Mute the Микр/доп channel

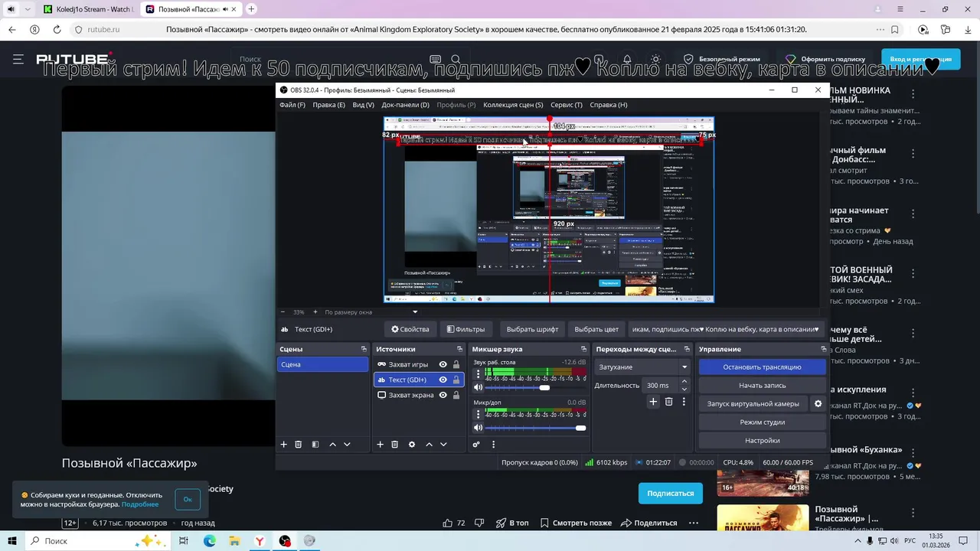click(x=479, y=428)
